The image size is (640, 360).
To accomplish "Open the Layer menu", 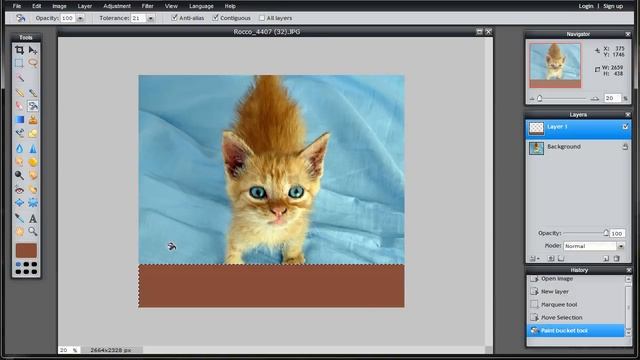I will 84,6.
